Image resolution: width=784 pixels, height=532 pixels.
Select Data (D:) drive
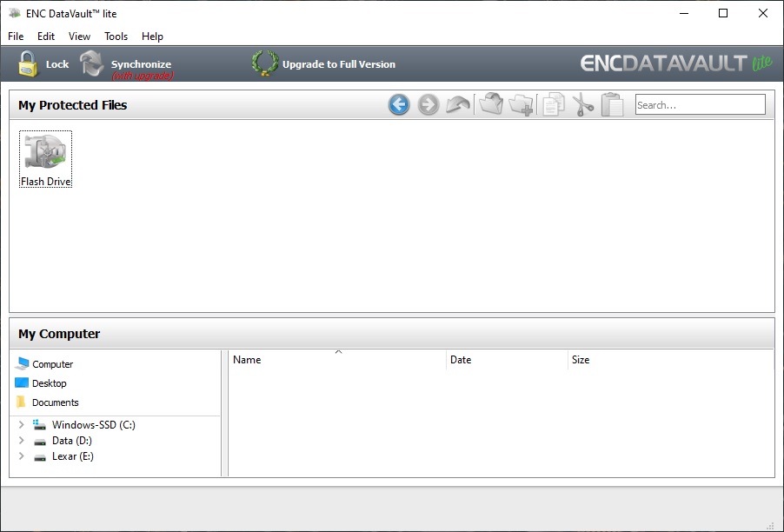coord(72,441)
